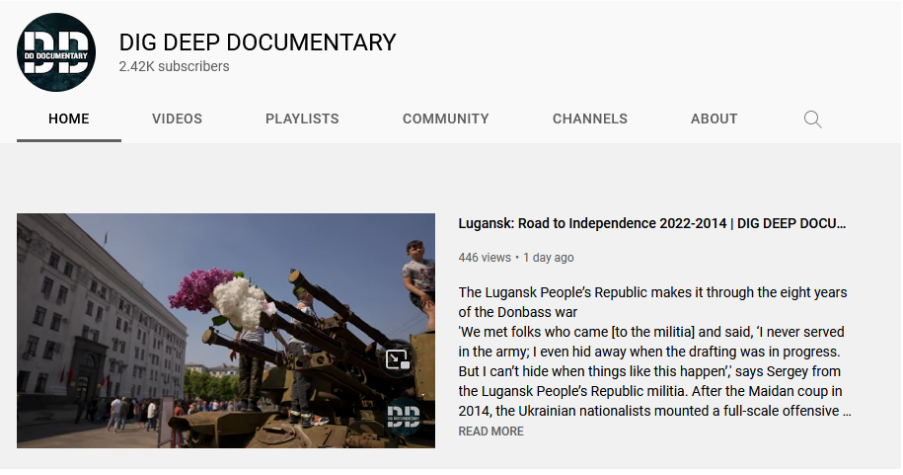Click the video description paragraph text
This screenshot has height=475, width=903.
pos(655,351)
